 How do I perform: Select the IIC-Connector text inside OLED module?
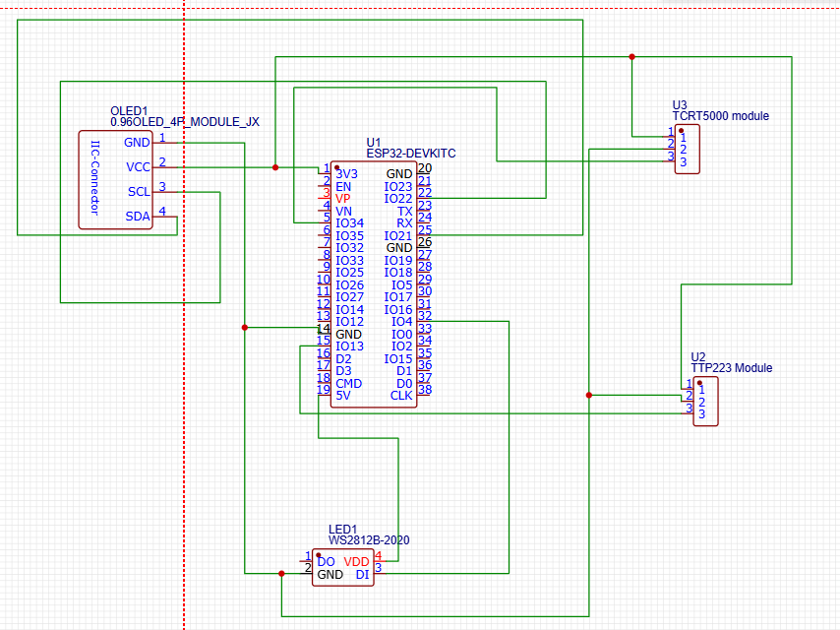pos(95,178)
